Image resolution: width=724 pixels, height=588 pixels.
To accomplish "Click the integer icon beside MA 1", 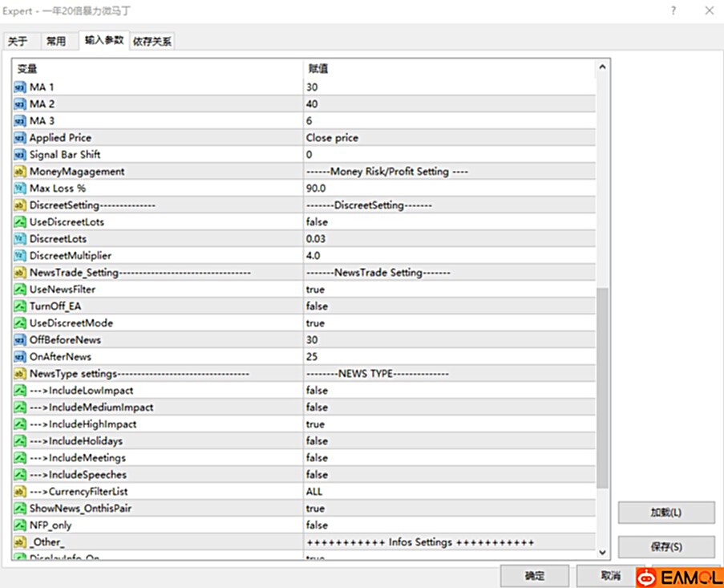I will pos(20,87).
